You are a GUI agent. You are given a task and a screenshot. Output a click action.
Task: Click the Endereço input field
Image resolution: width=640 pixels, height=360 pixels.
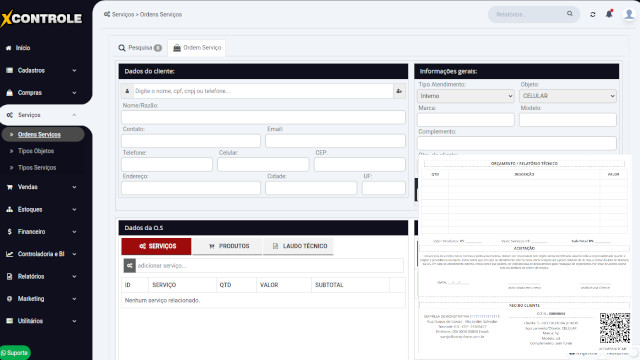point(191,188)
